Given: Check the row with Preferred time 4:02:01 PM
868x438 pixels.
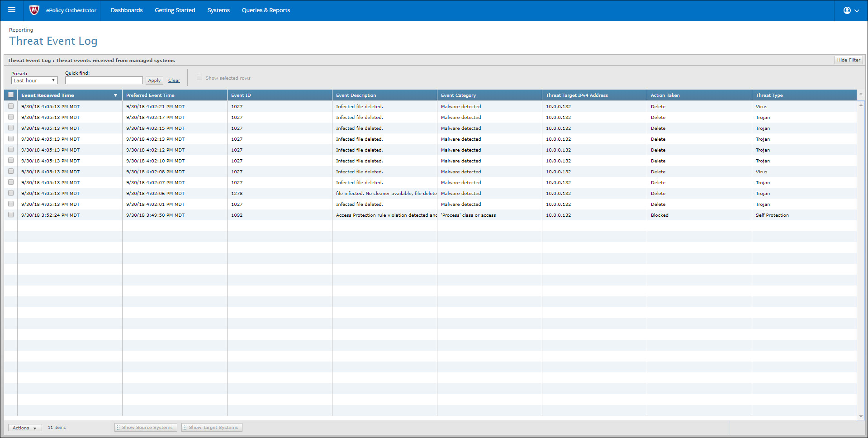Looking at the screenshot, I should 11,204.
